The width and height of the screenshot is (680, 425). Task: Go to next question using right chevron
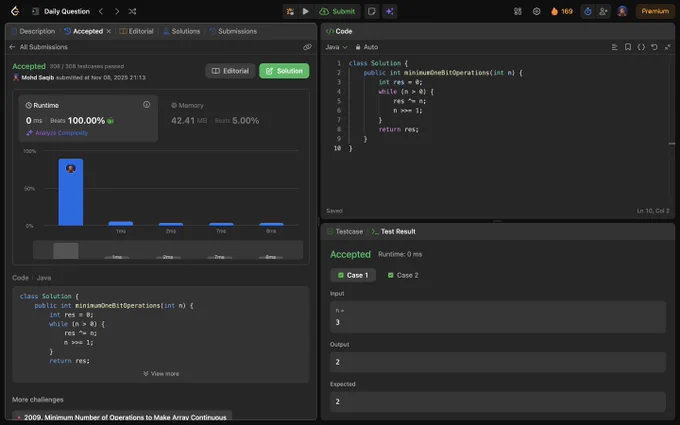coord(116,11)
